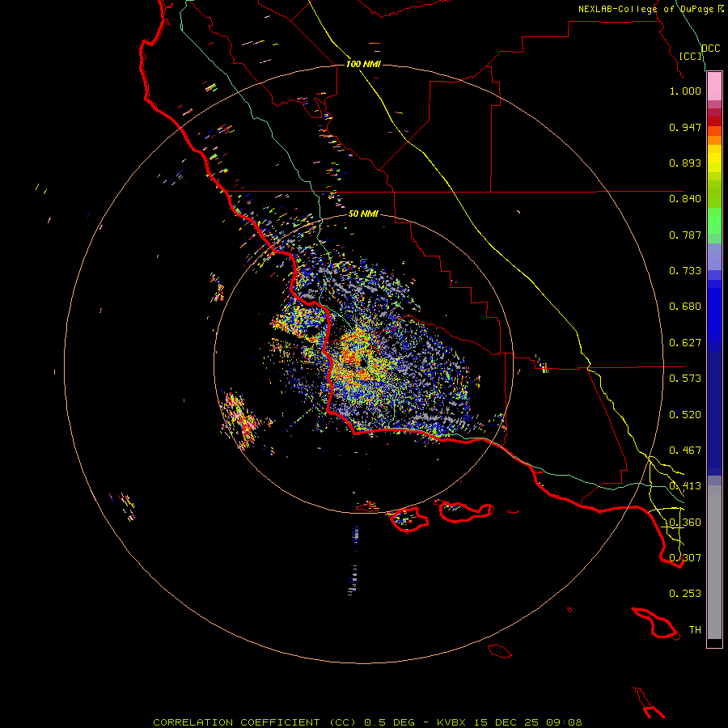Click the 100 NMI range ring label
The width and height of the screenshot is (728, 728).
pos(363,64)
